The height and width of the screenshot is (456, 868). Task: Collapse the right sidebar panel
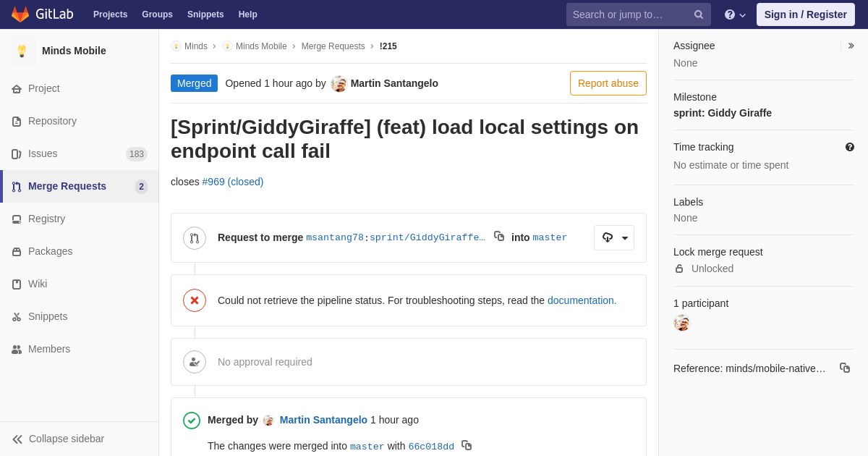pos(851,46)
